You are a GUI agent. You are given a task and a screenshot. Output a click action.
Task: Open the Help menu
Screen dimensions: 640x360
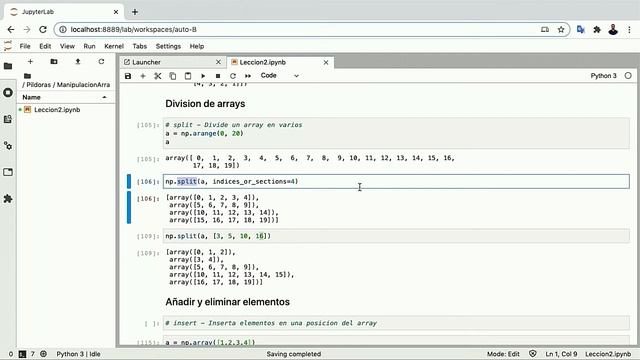click(x=197, y=46)
